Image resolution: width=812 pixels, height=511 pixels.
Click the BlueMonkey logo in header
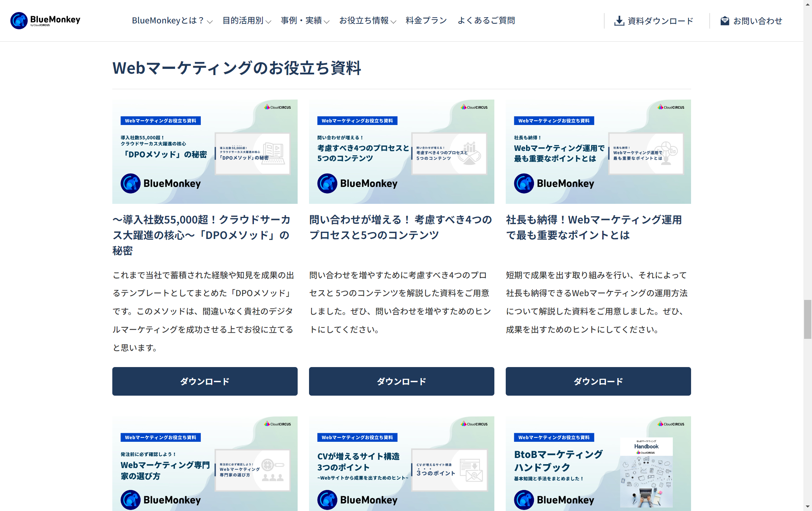[x=45, y=21]
